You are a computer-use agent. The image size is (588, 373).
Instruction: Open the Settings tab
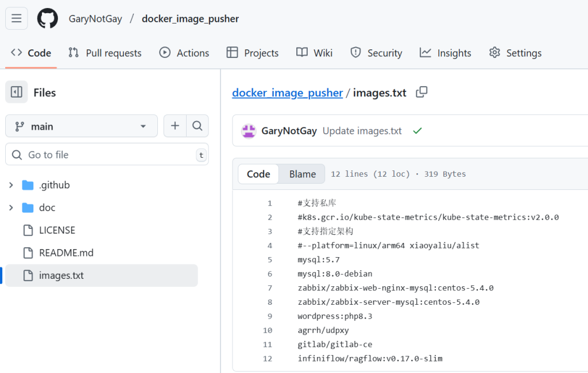click(515, 53)
